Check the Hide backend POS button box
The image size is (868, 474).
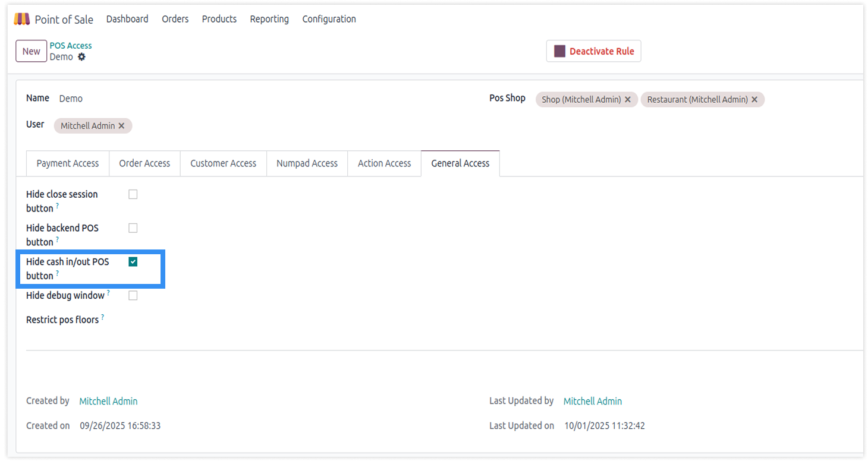(x=133, y=228)
